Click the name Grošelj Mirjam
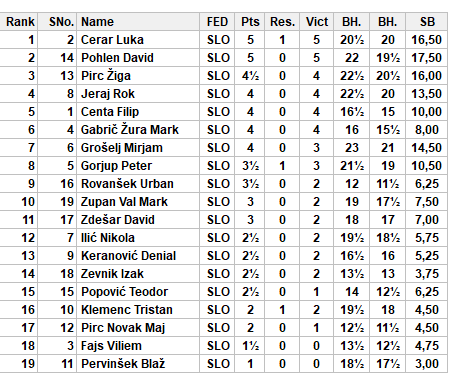This screenshot has height=387, width=456. point(122,148)
